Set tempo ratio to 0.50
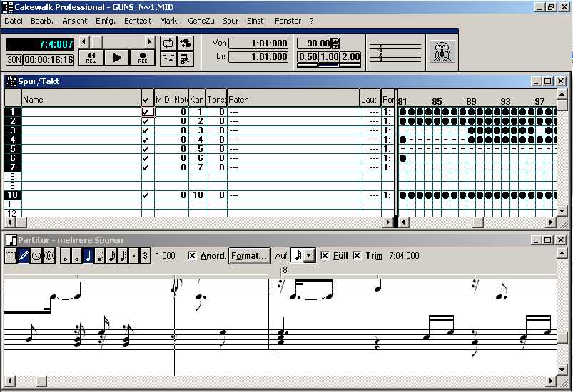The image size is (573, 392). click(308, 57)
